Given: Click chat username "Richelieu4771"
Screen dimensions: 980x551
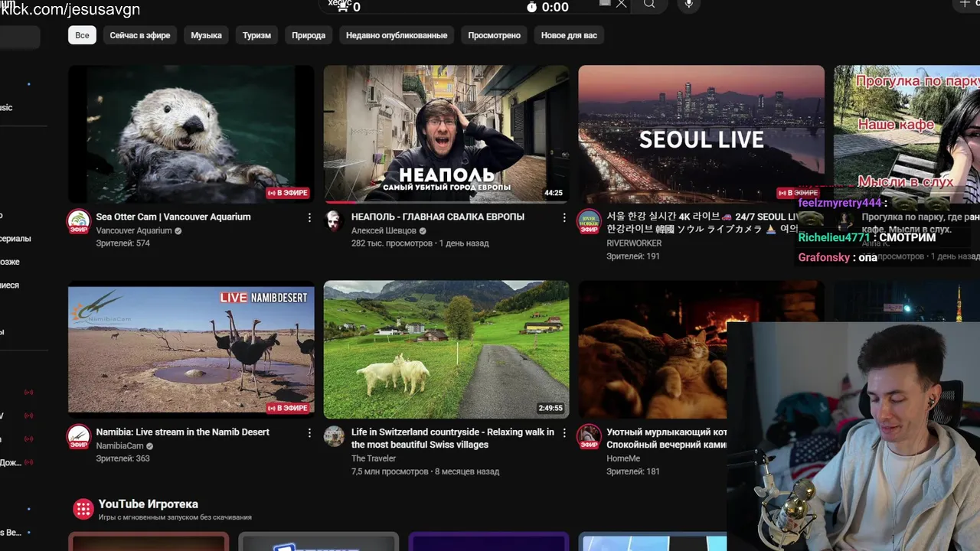Looking at the screenshot, I should 834,237.
